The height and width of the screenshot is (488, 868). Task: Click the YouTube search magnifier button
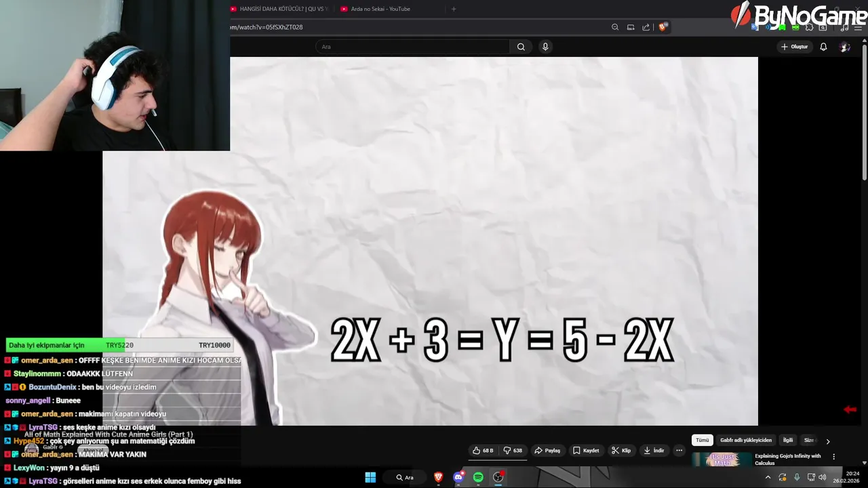click(x=521, y=47)
